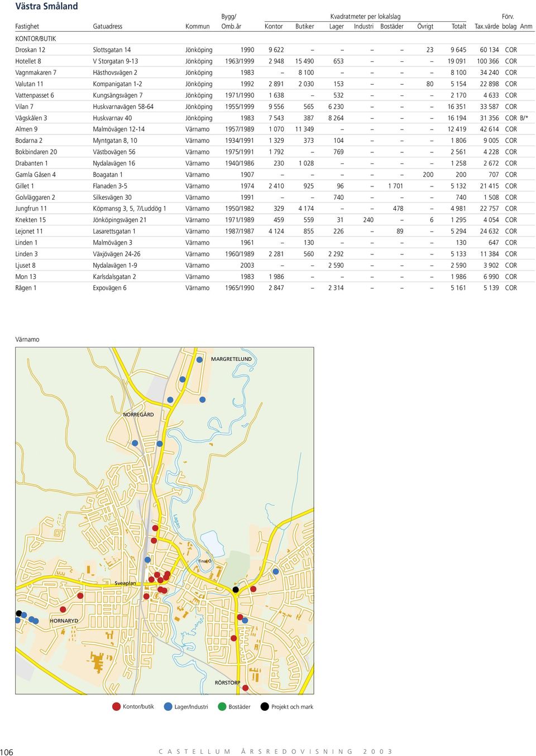The height and width of the screenshot is (756, 536).
Task: Select property name 'Golvläggaren 2'
Action: pos(35,197)
